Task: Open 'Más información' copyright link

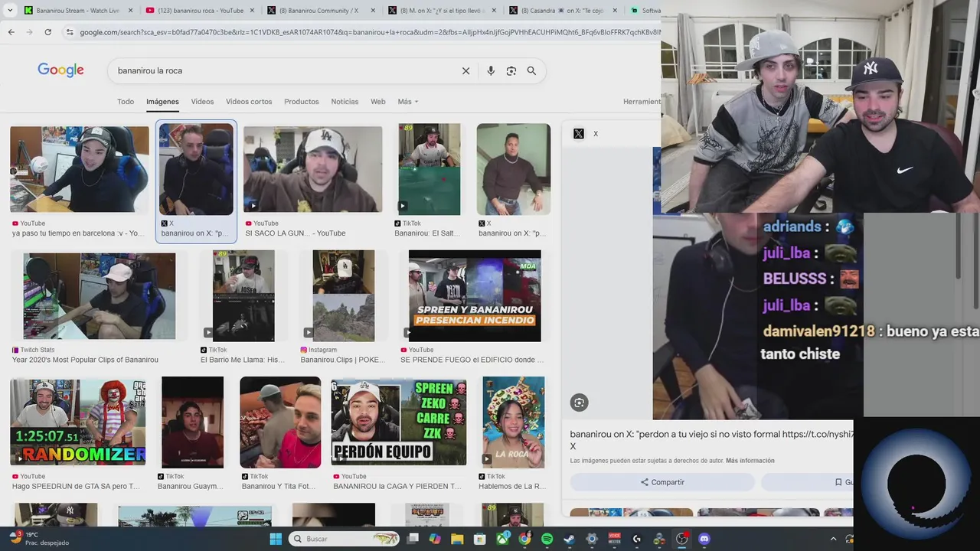Action: (750, 461)
